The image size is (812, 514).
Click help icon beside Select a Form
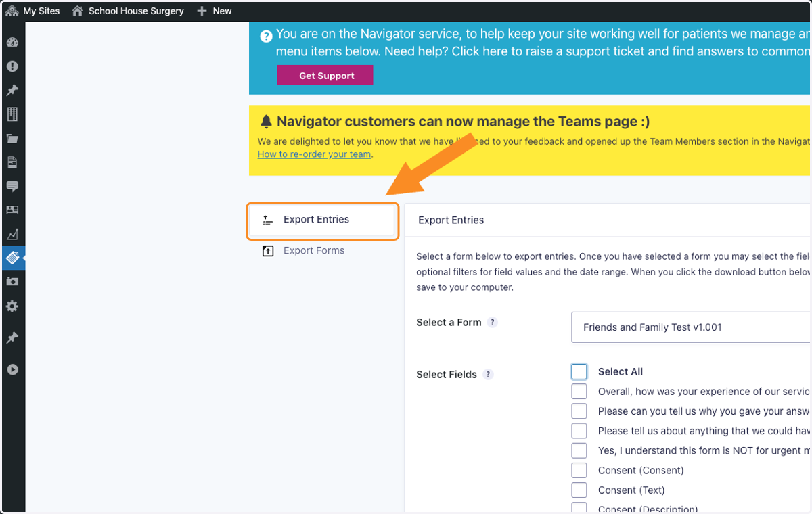click(x=493, y=323)
